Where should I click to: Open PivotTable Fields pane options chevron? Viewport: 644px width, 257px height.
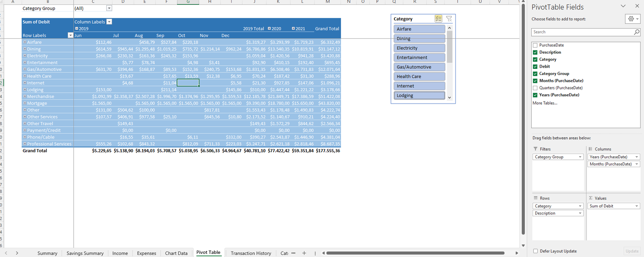coord(623,6)
